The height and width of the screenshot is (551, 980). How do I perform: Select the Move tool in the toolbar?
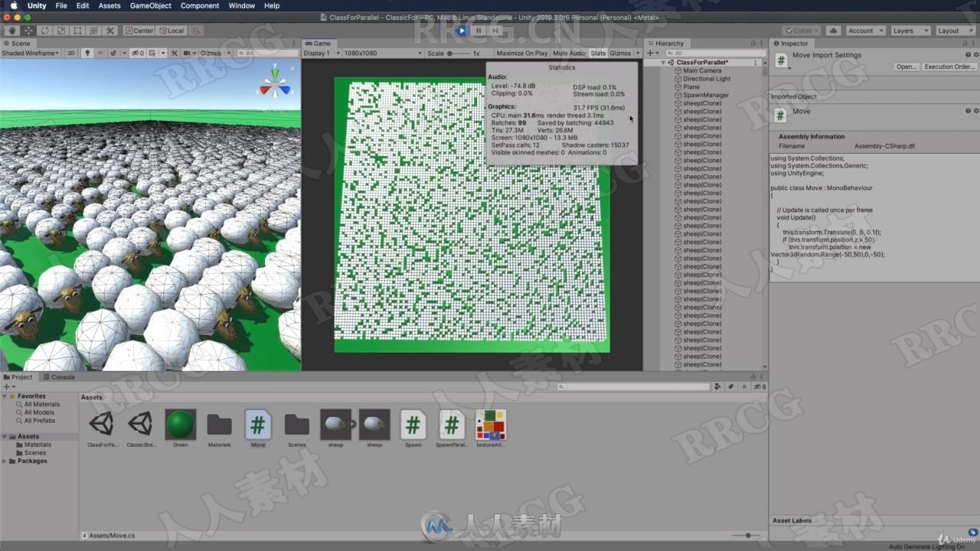(28, 31)
